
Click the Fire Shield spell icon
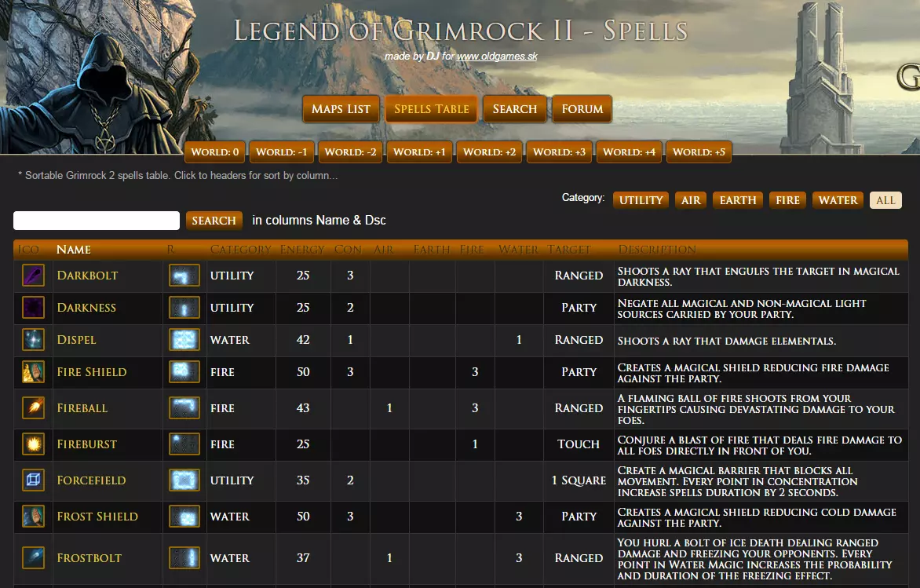pyautogui.click(x=34, y=372)
